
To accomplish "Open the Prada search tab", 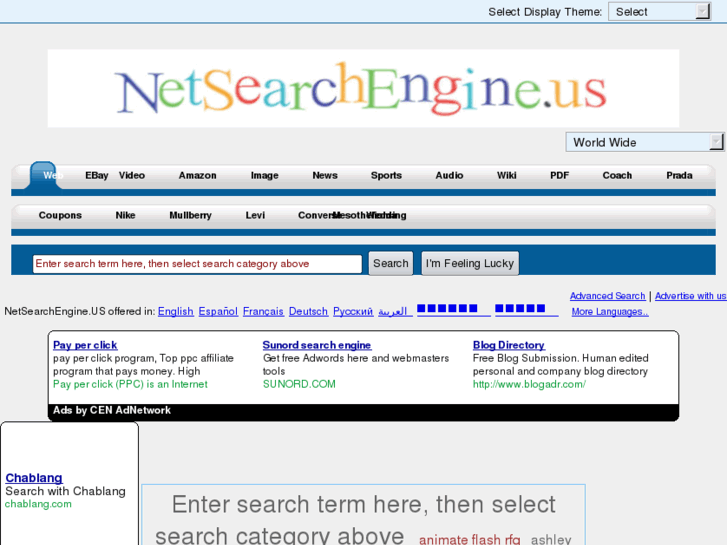I will click(x=679, y=175).
